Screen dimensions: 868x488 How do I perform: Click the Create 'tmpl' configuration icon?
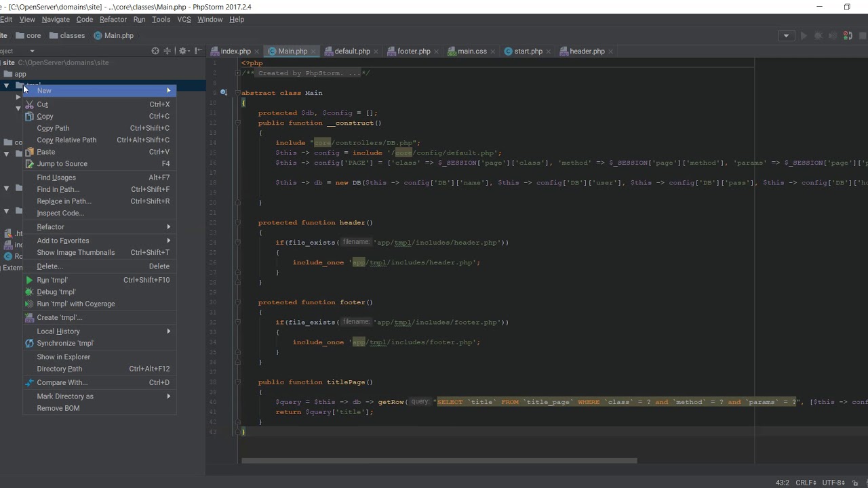point(30,317)
